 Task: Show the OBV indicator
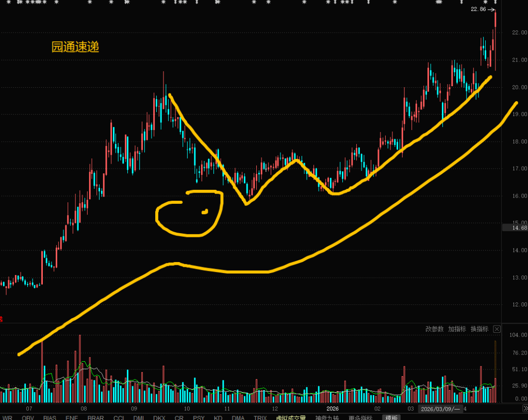[28, 417]
